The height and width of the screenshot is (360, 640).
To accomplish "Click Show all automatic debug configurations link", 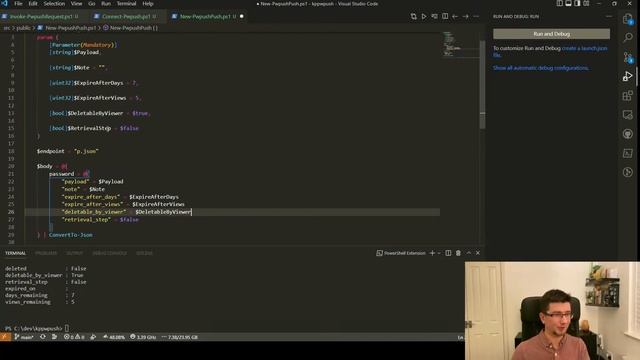I will pyautogui.click(x=541, y=68).
